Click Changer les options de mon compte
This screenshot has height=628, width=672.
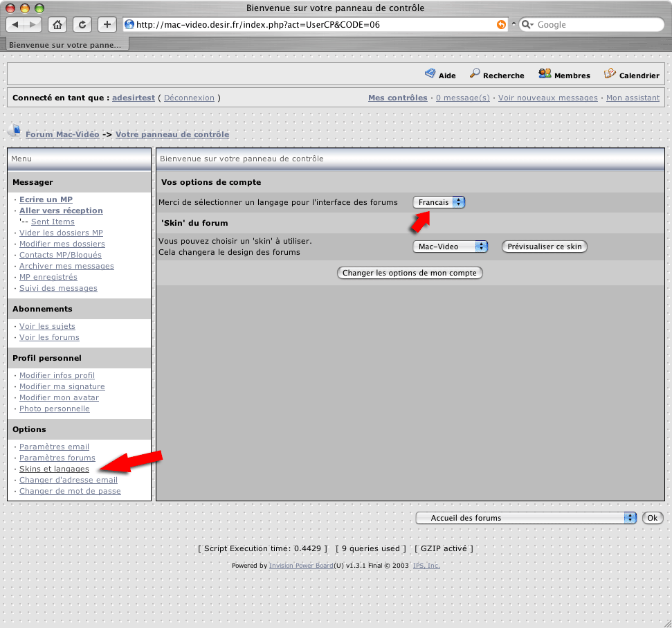coord(410,273)
